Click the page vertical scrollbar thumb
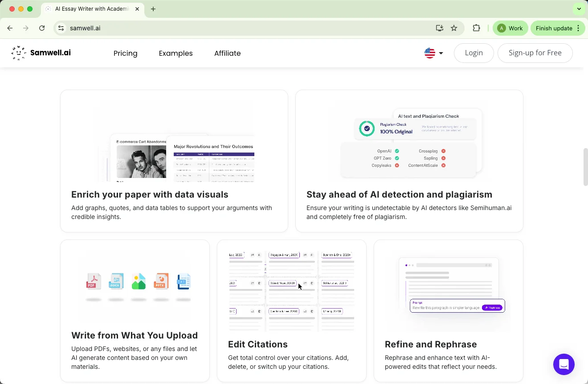588x384 pixels. 585,167
